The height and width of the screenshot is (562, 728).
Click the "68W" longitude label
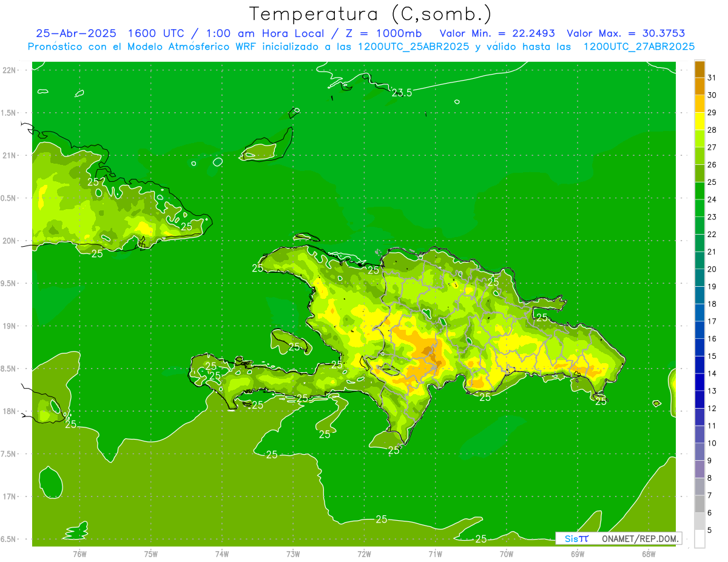(648, 554)
